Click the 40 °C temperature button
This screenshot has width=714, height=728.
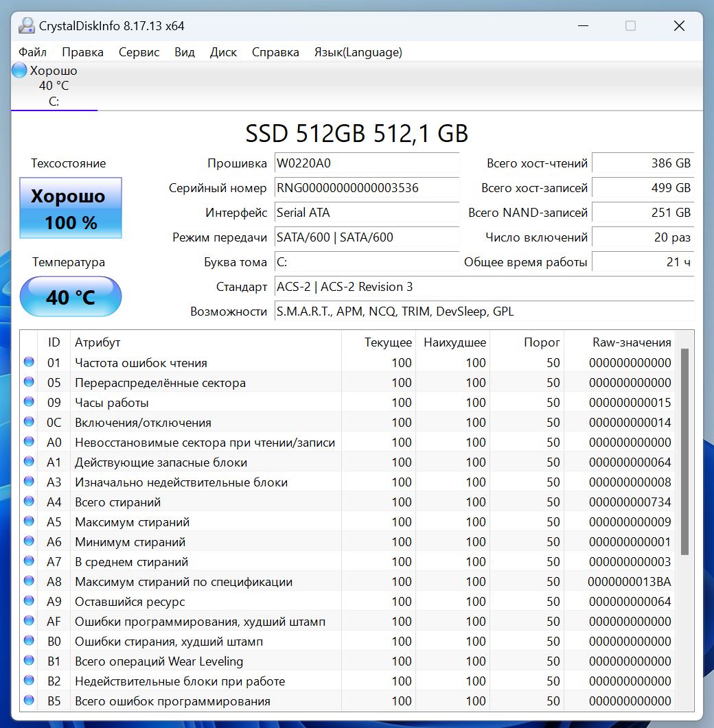[x=71, y=297]
